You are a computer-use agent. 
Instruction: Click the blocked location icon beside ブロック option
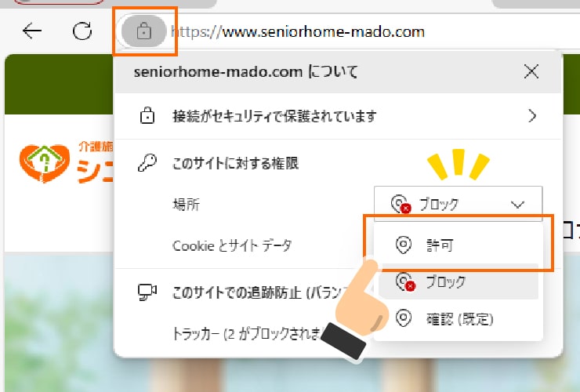tap(405, 281)
